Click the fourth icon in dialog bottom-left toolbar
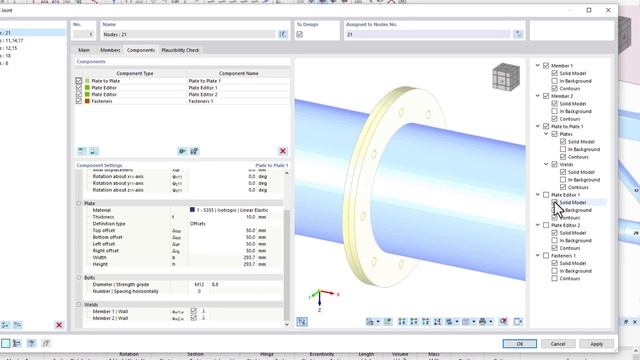The width and height of the screenshot is (640, 360). coord(45,343)
